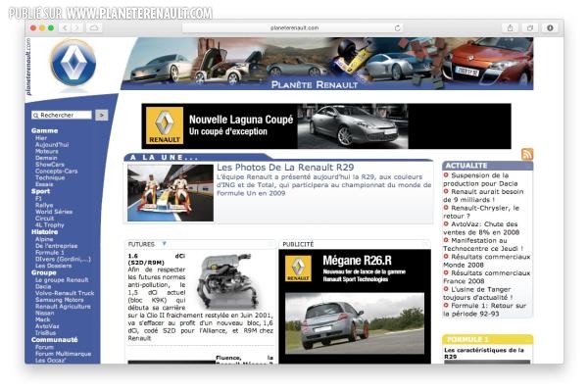Open the Nissan sidebar link
Screen dimensions: 588x392
click(x=44, y=313)
